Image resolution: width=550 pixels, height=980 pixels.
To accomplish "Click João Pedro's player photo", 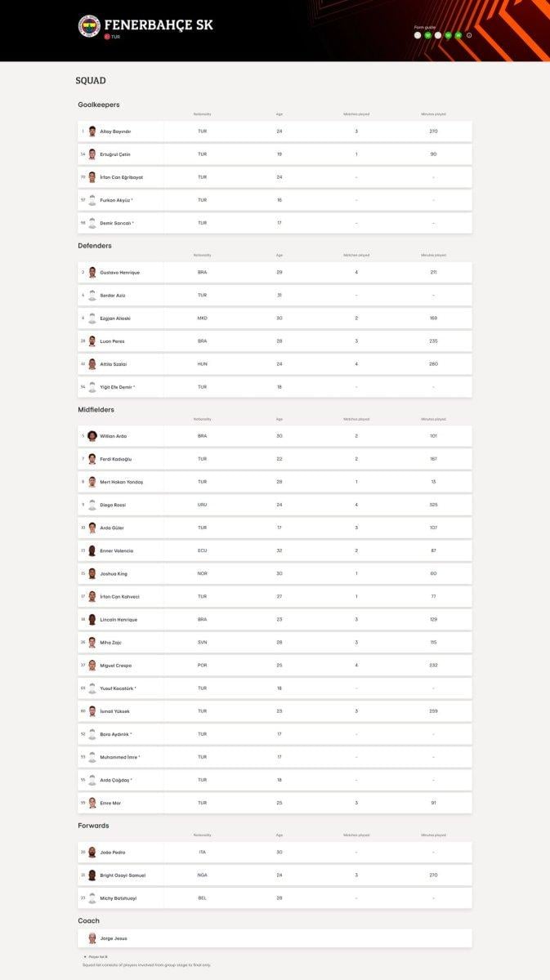I will point(92,853).
